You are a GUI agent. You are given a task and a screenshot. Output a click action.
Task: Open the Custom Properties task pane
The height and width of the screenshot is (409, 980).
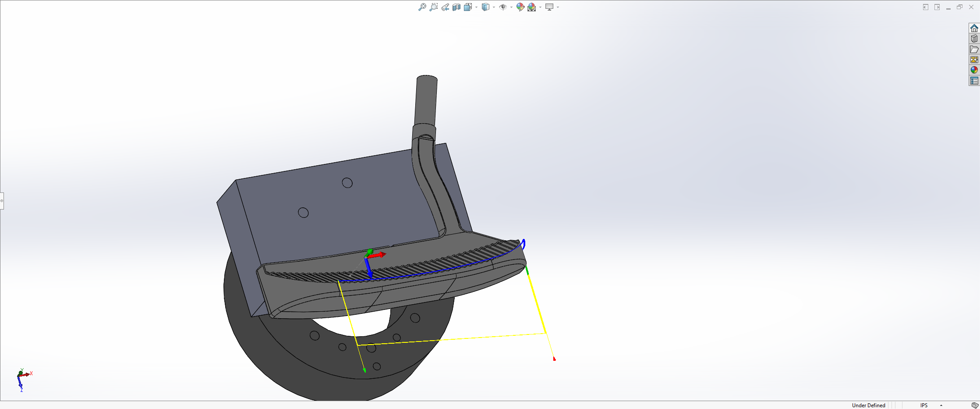[974, 81]
